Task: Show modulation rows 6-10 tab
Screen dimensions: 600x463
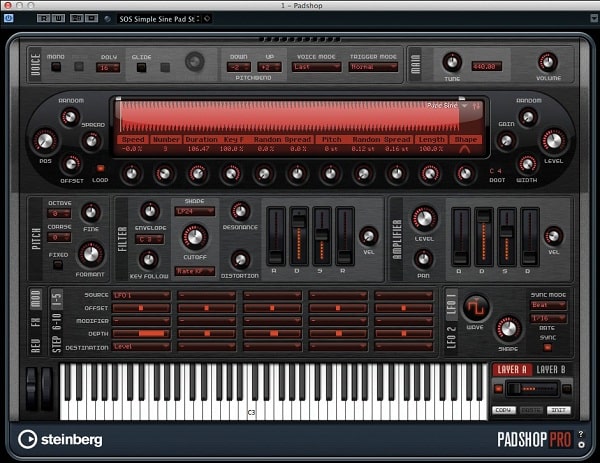Action: [x=57, y=321]
